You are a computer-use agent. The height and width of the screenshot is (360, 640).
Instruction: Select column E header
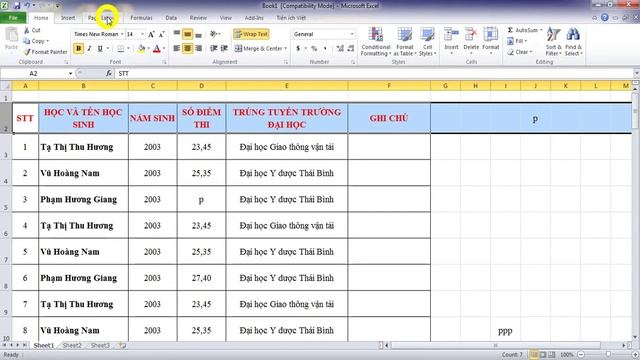(287, 86)
